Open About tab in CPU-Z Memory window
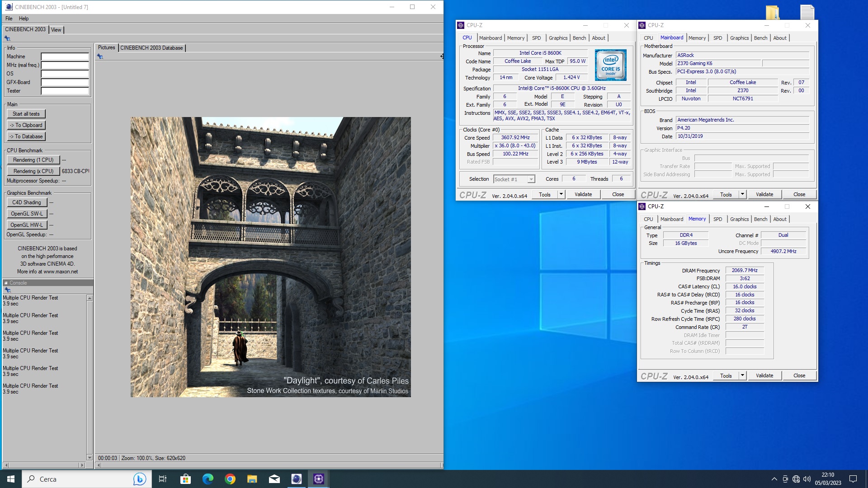The image size is (868, 488). point(780,219)
